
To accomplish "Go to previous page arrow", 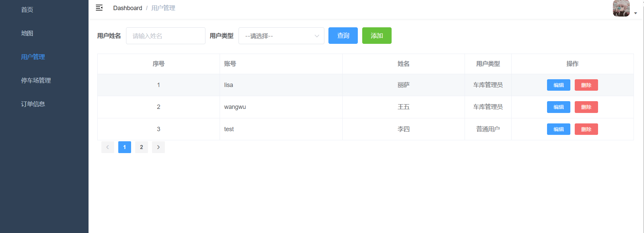I will pyautogui.click(x=108, y=147).
